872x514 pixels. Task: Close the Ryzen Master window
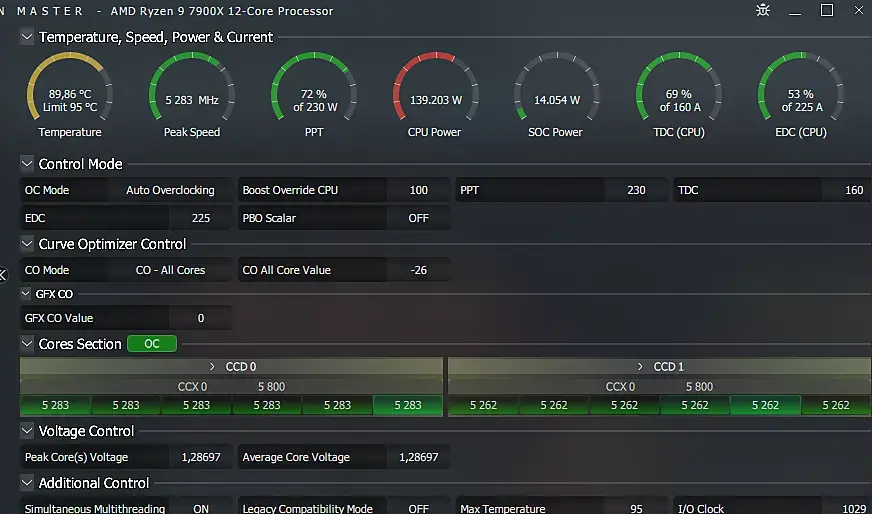click(x=859, y=10)
